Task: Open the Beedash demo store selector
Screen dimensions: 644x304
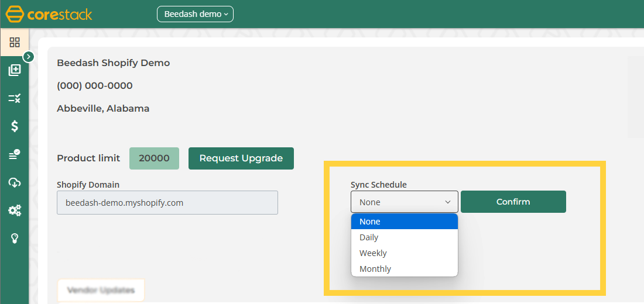Action: pyautogui.click(x=195, y=14)
